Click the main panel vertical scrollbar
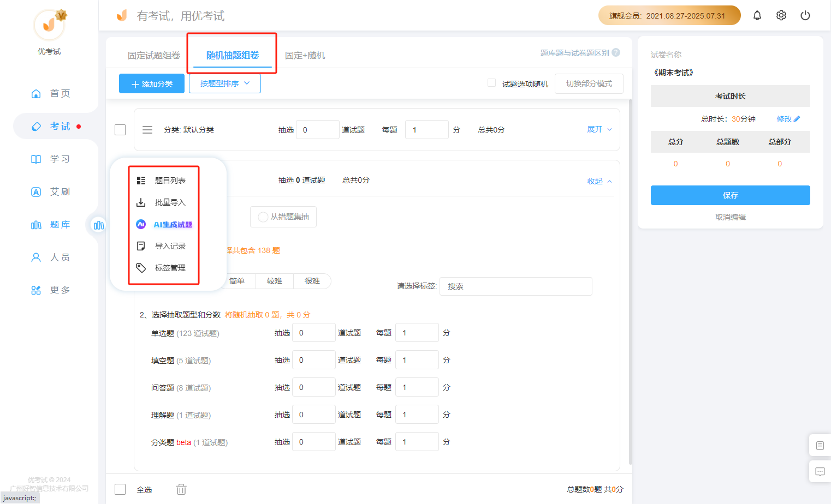 (631, 281)
